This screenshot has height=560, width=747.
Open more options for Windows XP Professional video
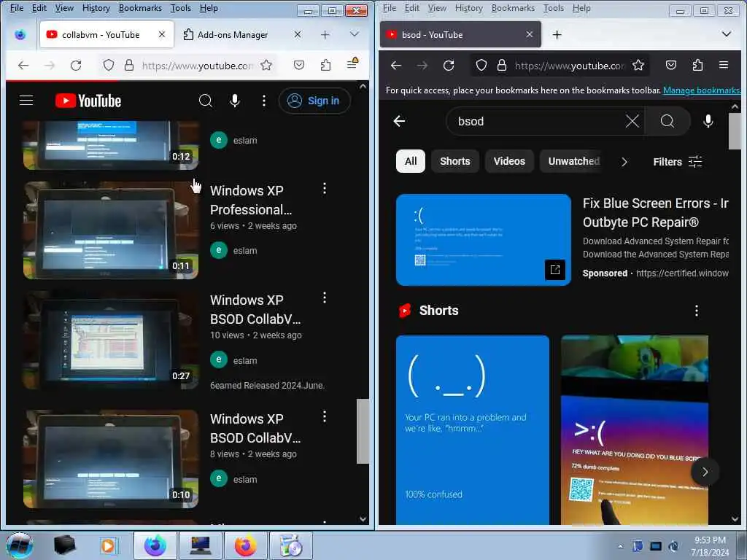click(325, 189)
